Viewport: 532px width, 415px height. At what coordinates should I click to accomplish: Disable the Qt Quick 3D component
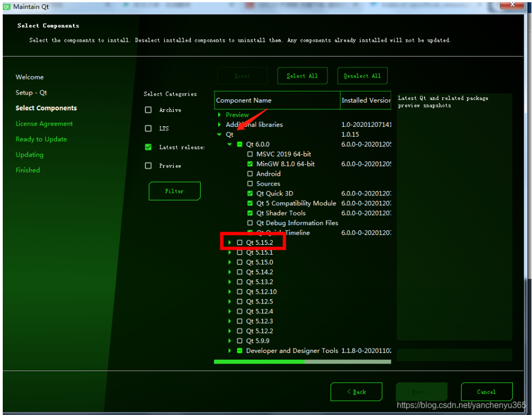(249, 193)
